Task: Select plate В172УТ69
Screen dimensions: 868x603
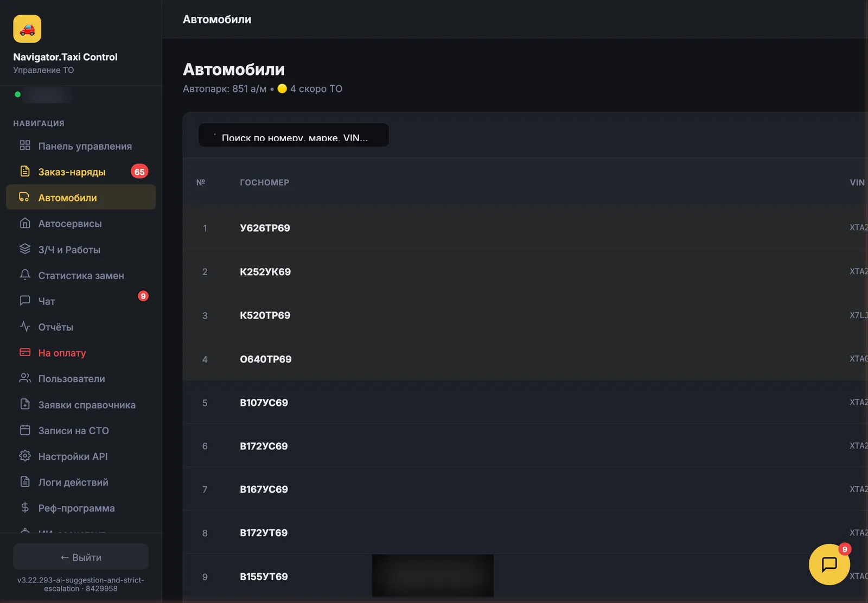Action: (264, 533)
